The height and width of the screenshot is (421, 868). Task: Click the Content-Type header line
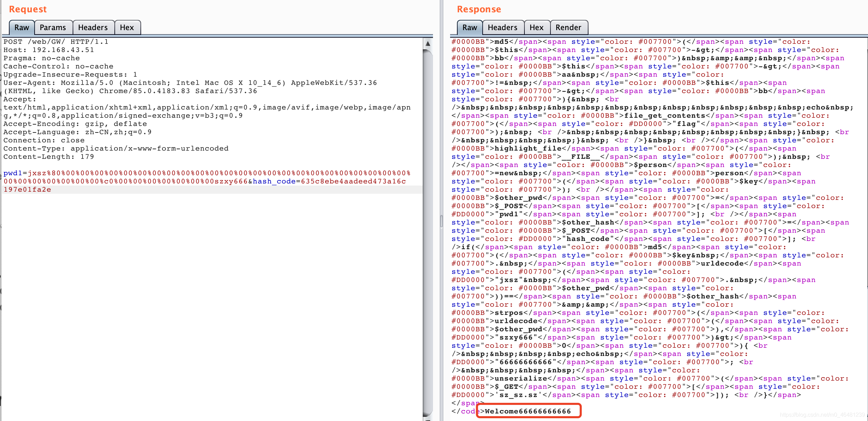point(116,149)
